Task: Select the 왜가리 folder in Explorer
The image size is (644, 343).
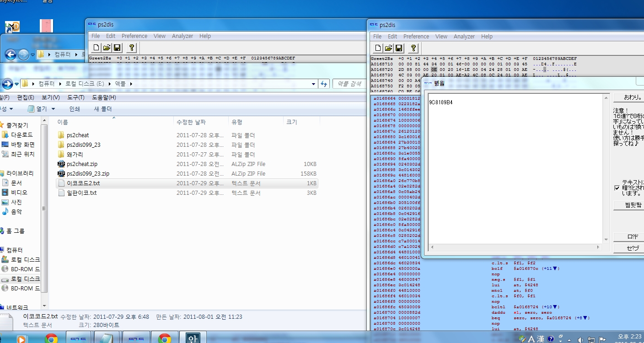Action: (x=70, y=155)
